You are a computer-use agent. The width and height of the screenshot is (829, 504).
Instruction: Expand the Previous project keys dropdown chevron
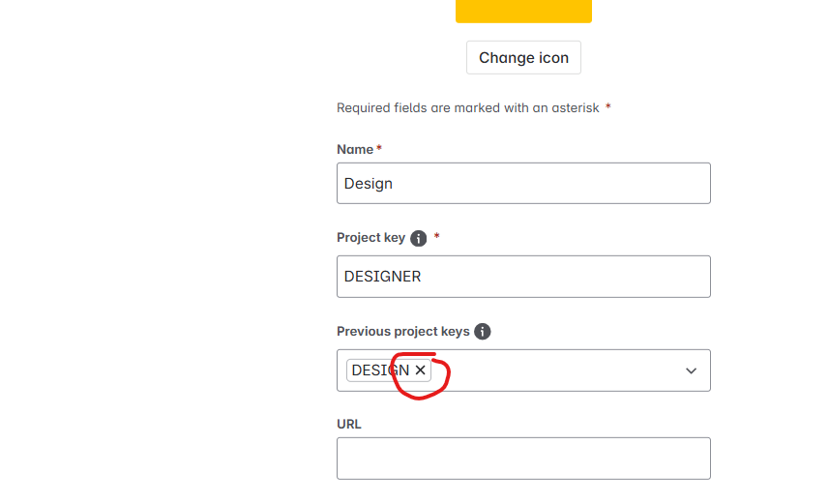tap(692, 371)
